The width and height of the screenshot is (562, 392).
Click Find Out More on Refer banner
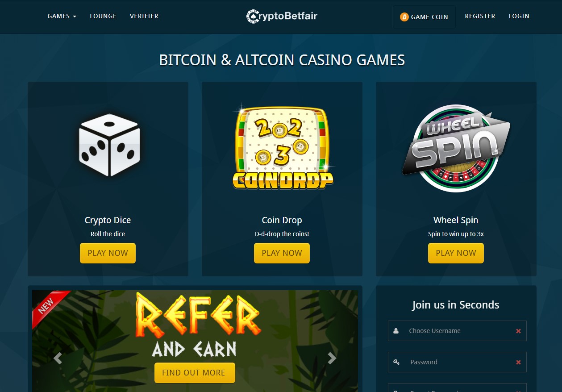(x=194, y=373)
